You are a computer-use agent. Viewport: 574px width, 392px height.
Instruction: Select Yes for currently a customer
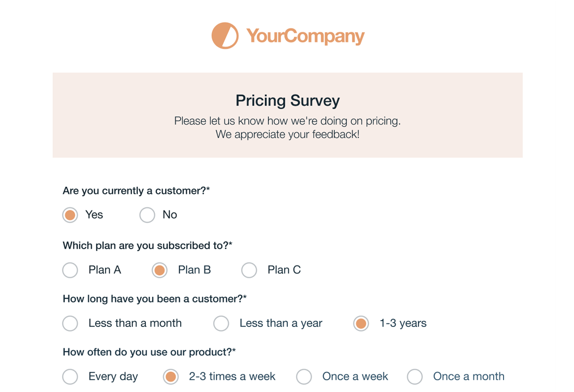click(x=70, y=215)
